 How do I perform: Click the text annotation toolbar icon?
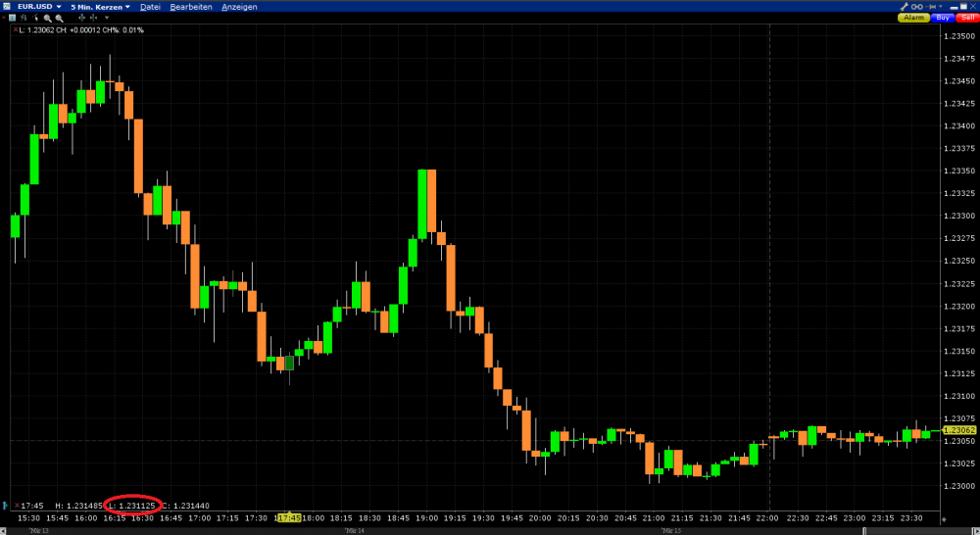click(x=12, y=18)
